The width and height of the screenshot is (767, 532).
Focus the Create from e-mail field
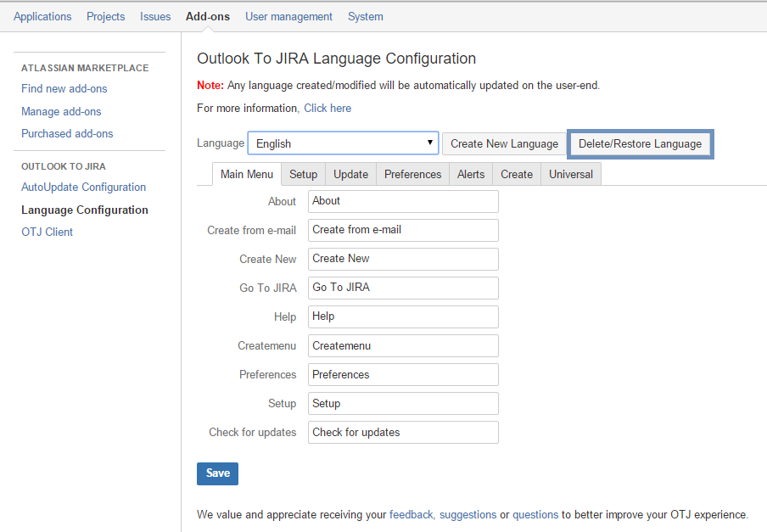point(403,230)
